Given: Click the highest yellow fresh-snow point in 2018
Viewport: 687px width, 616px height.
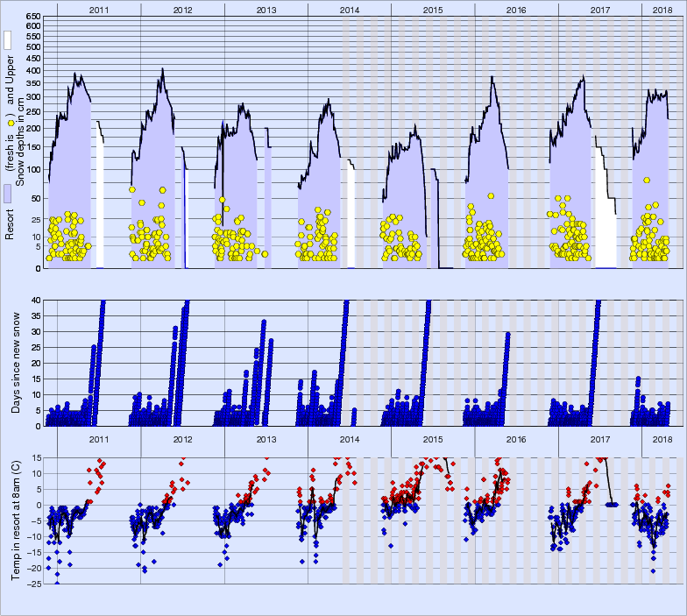Looking at the screenshot, I should pos(647,180).
